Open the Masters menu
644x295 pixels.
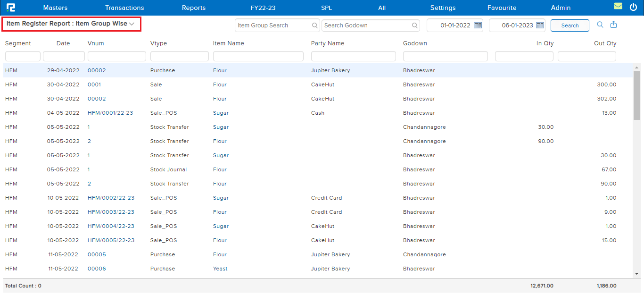click(55, 8)
